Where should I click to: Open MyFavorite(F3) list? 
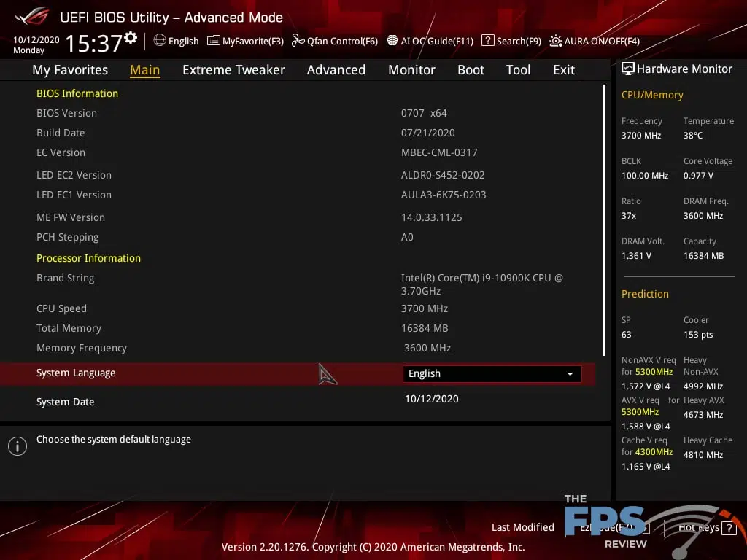coord(245,41)
